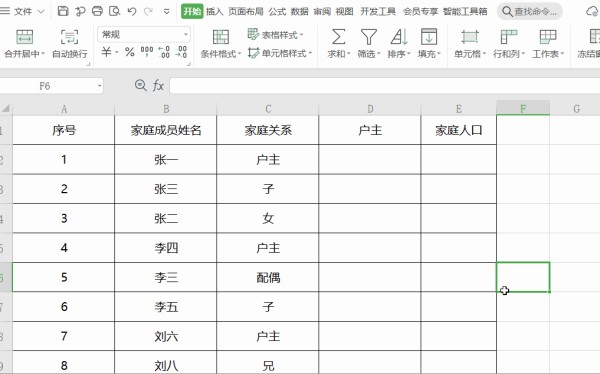Click the Print icon in the quick access bar
This screenshot has width=600, height=374.
pyautogui.click(x=97, y=11)
